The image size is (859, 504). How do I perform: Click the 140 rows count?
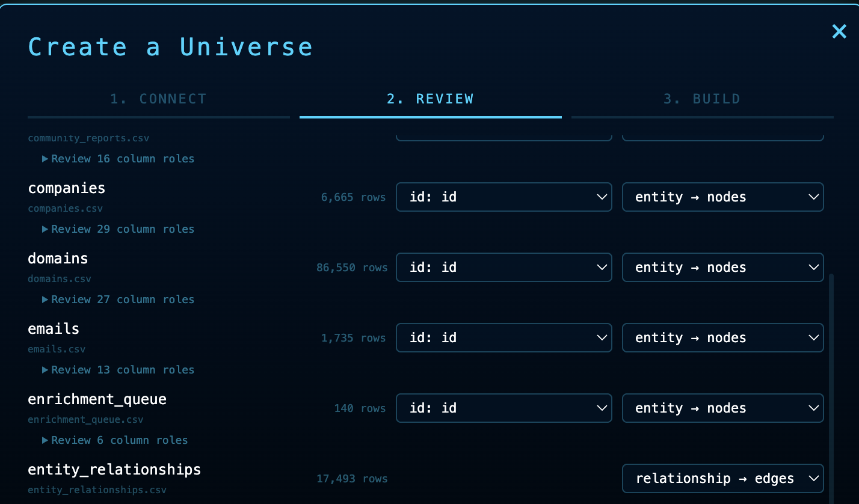[360, 408]
